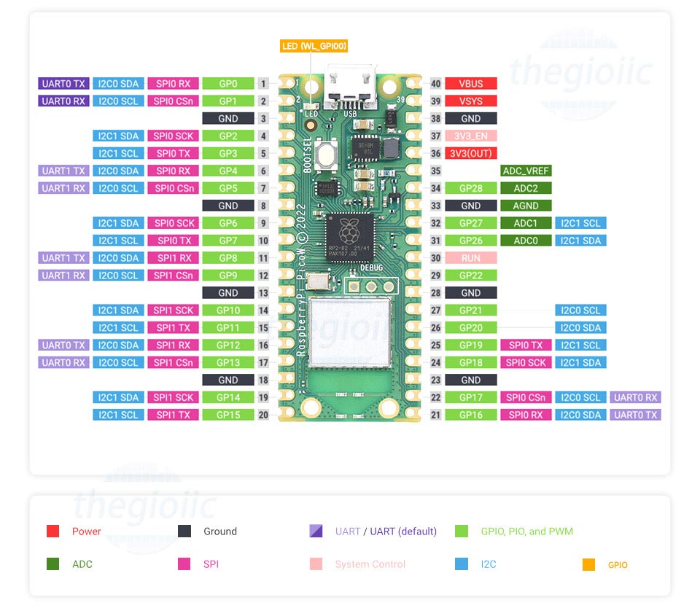The width and height of the screenshot is (700, 608).
Task: Click the magenta SPI legend swatch
Action: [184, 564]
